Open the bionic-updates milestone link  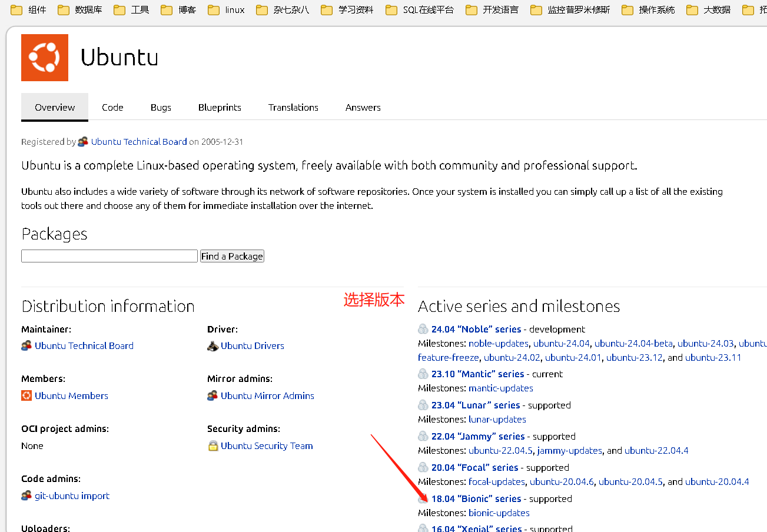click(x=499, y=513)
